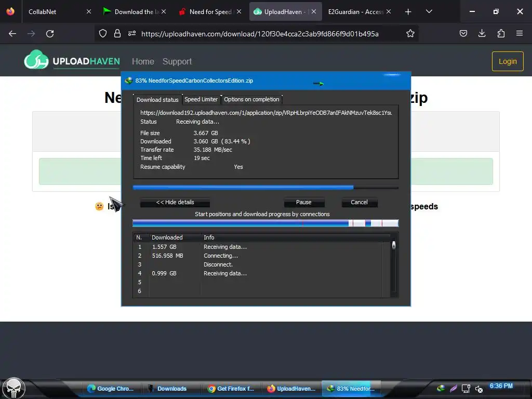Image resolution: width=532 pixels, height=399 pixels.
Task: Switch to 83% NeedforSpeed taskbar item
Action: 351,389
